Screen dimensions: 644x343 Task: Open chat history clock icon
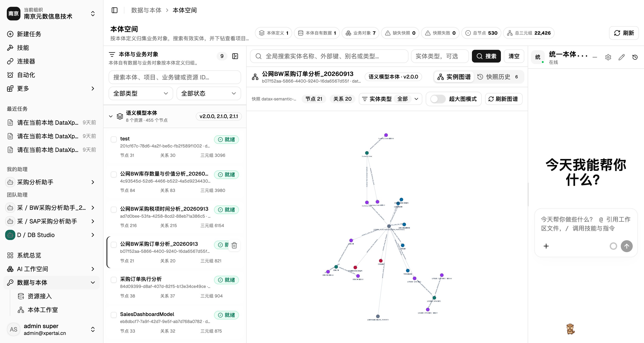coord(635,57)
